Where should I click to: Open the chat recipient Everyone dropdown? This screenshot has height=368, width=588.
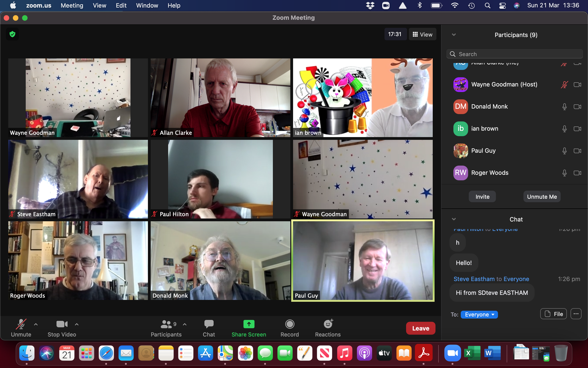tap(479, 314)
